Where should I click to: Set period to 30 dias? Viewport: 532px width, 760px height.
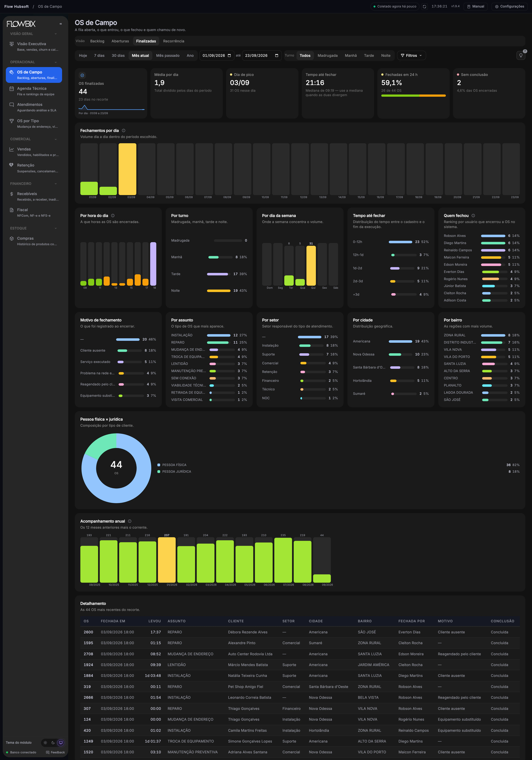pyautogui.click(x=118, y=56)
